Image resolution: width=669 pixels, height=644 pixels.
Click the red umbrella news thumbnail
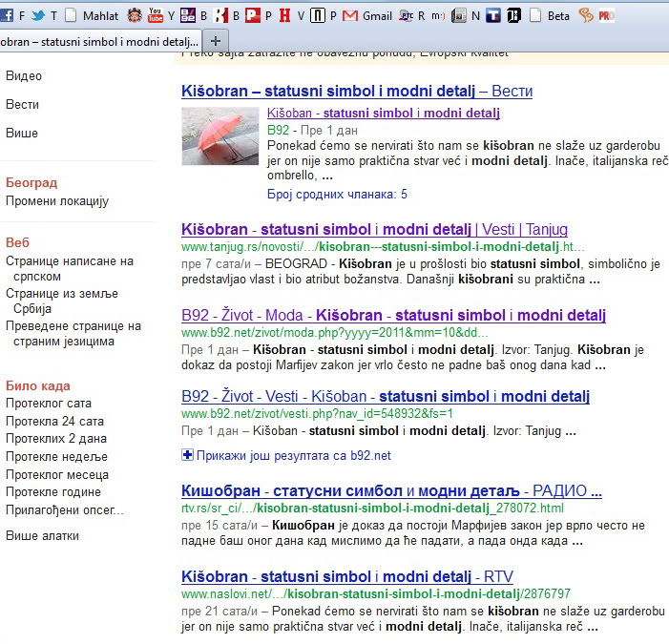click(220, 136)
